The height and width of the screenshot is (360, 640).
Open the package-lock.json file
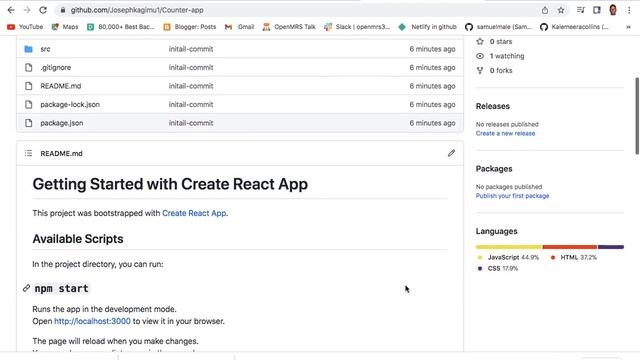point(70,104)
